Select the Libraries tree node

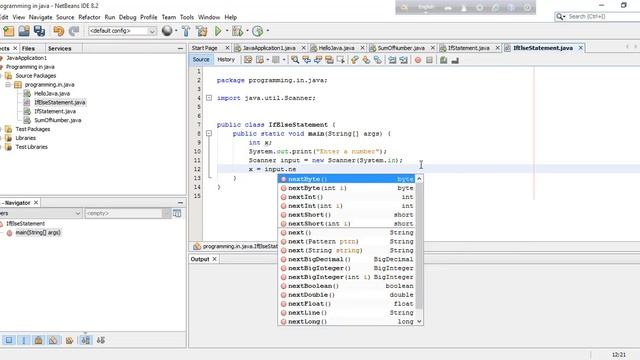(25, 138)
